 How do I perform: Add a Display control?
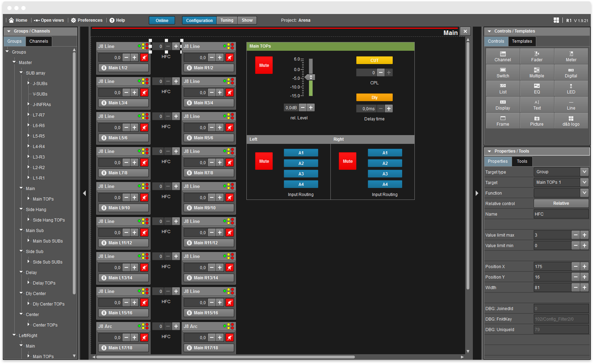(x=503, y=104)
